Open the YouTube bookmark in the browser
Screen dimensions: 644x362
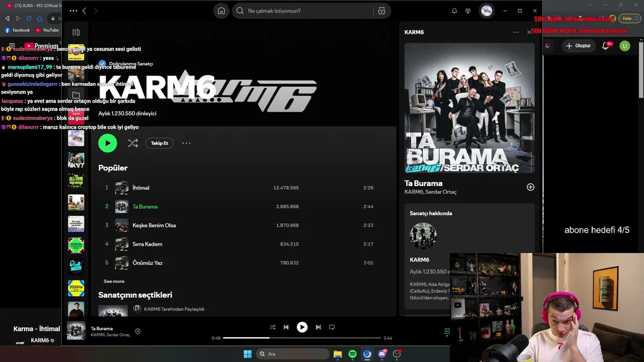(x=47, y=30)
